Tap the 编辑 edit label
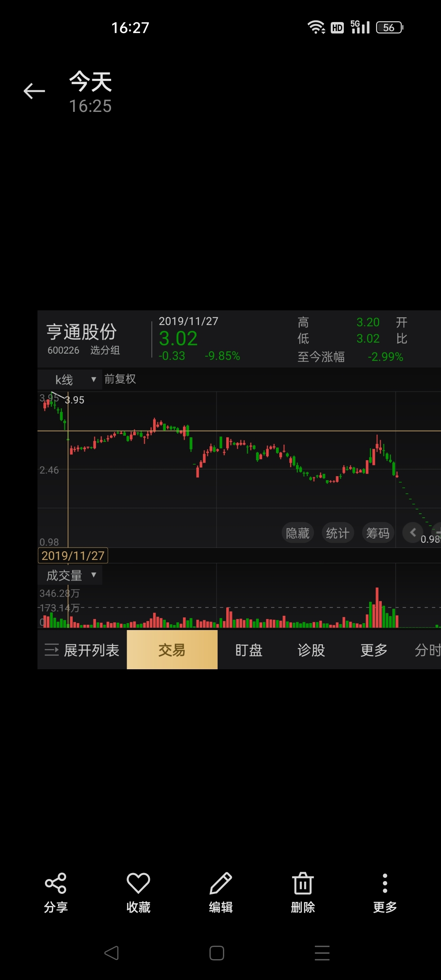The width and height of the screenshot is (441, 980). pos(220,907)
